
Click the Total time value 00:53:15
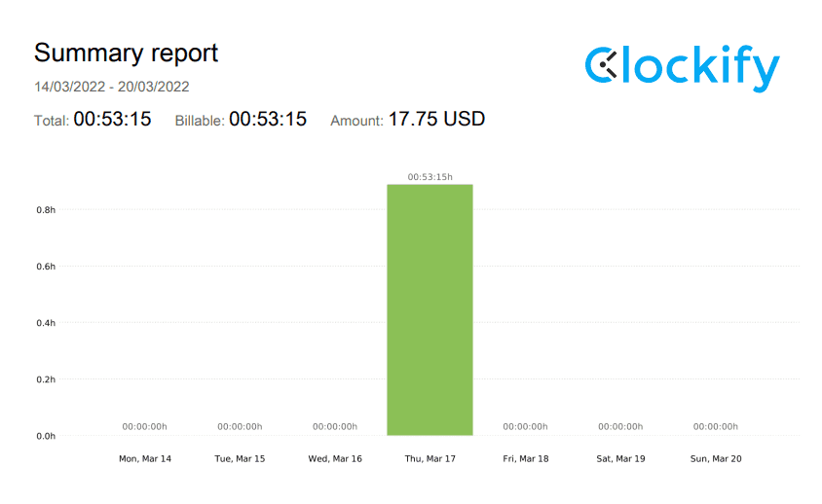pyautogui.click(x=112, y=120)
